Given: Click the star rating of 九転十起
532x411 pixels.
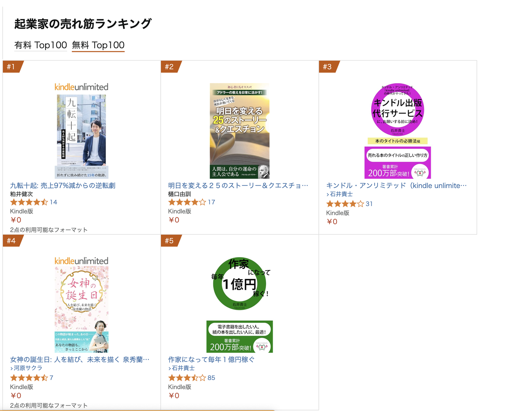Looking at the screenshot, I should coord(29,202).
